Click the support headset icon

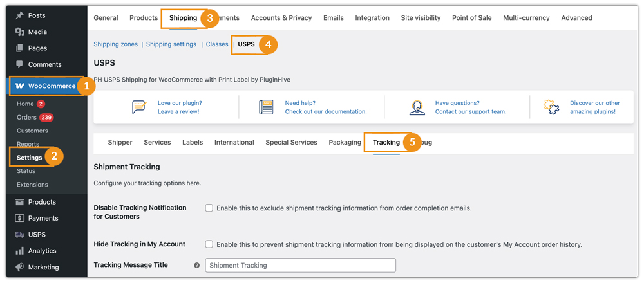tap(417, 107)
